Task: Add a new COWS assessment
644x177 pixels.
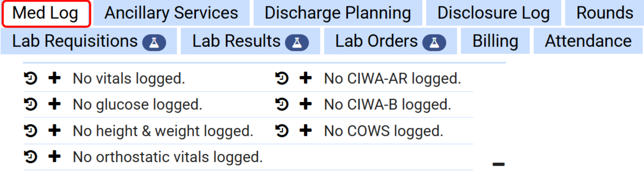Action: click(x=306, y=131)
